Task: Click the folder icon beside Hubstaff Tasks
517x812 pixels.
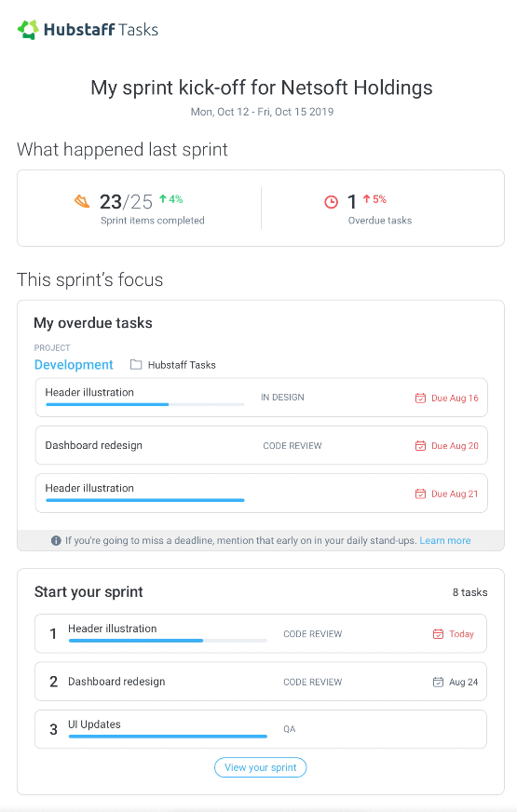Action: point(136,365)
